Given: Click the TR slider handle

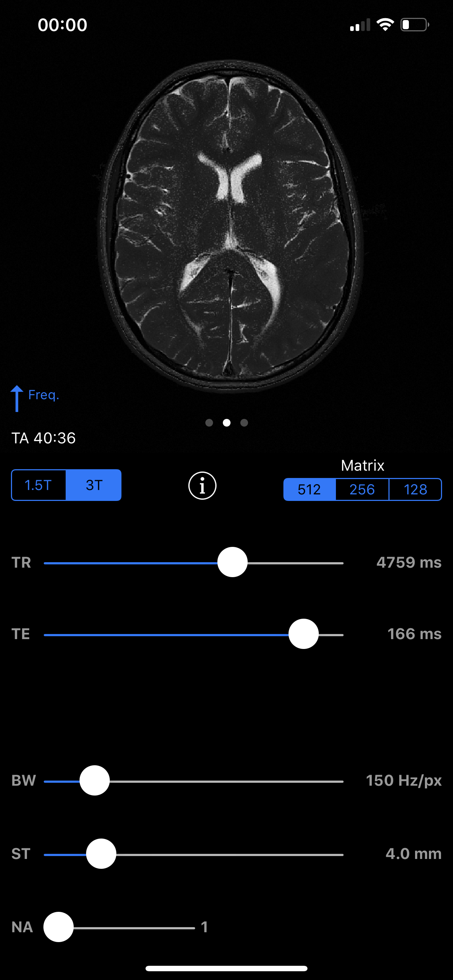Looking at the screenshot, I should pyautogui.click(x=232, y=562).
